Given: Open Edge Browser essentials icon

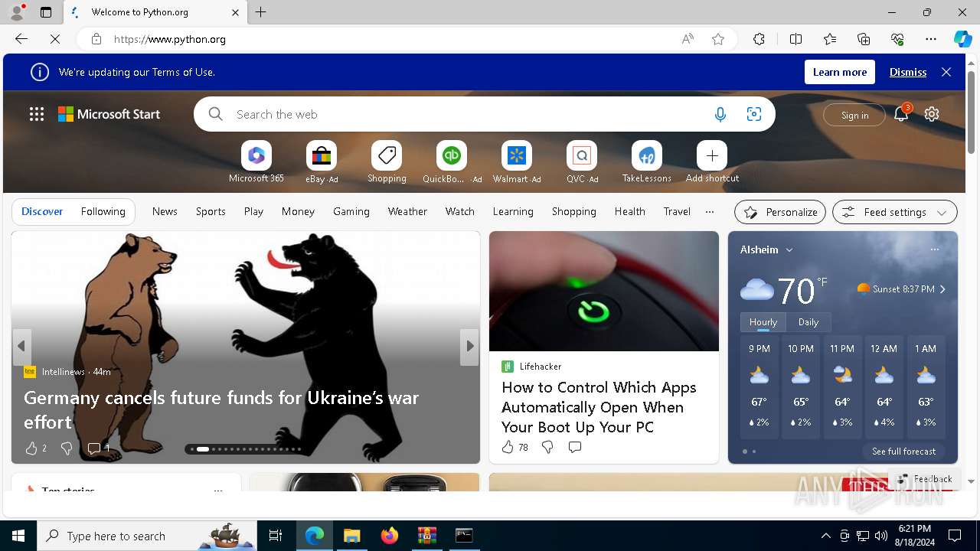Looking at the screenshot, I should pyautogui.click(x=897, y=39).
